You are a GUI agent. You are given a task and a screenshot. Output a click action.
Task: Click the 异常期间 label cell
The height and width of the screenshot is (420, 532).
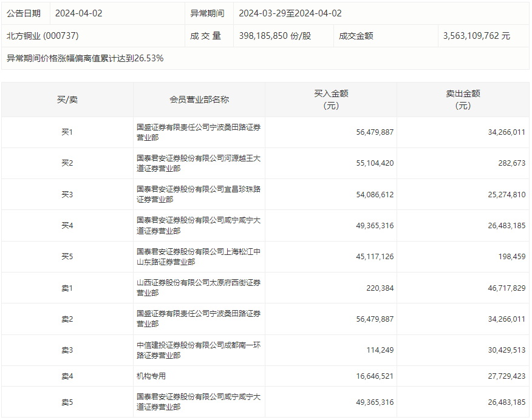pyautogui.click(x=209, y=13)
